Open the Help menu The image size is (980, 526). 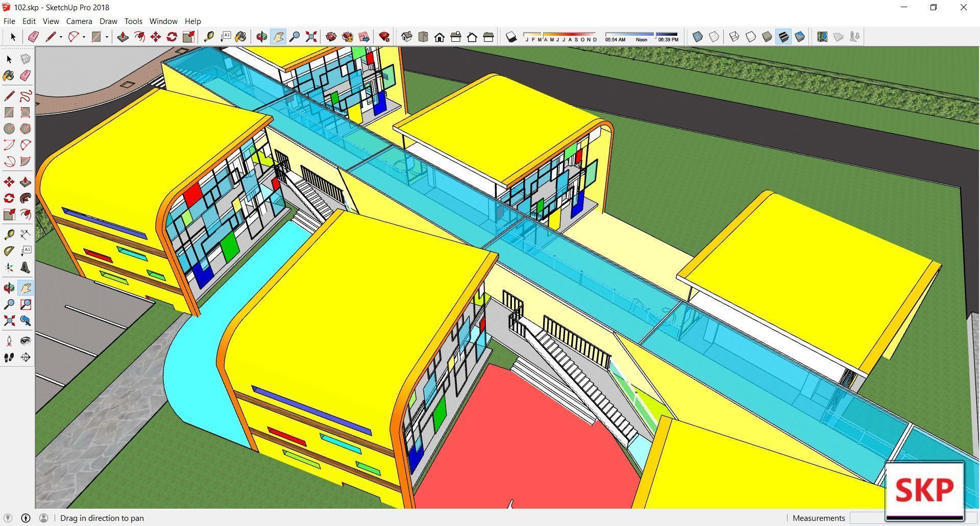click(x=192, y=21)
